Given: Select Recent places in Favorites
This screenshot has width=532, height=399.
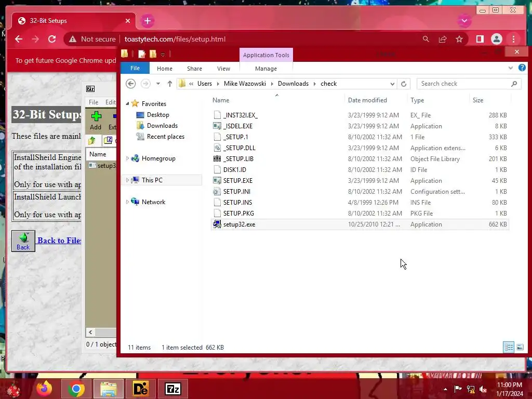Looking at the screenshot, I should 165,137.
